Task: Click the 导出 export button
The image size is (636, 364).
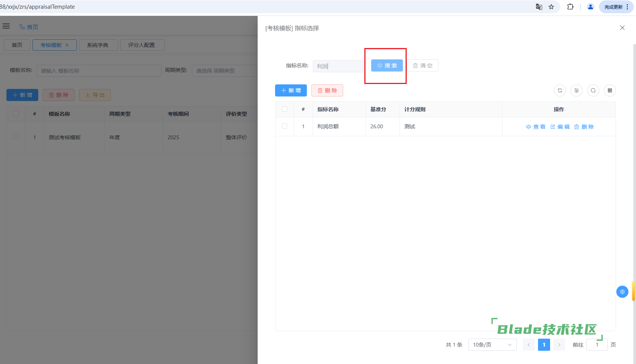Action: (x=95, y=95)
